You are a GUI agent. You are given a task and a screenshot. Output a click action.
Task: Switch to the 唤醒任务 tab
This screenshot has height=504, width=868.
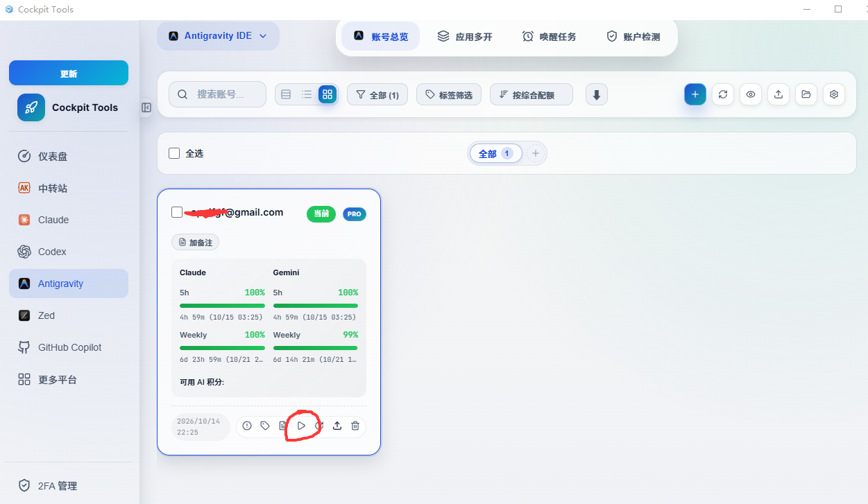coord(549,37)
